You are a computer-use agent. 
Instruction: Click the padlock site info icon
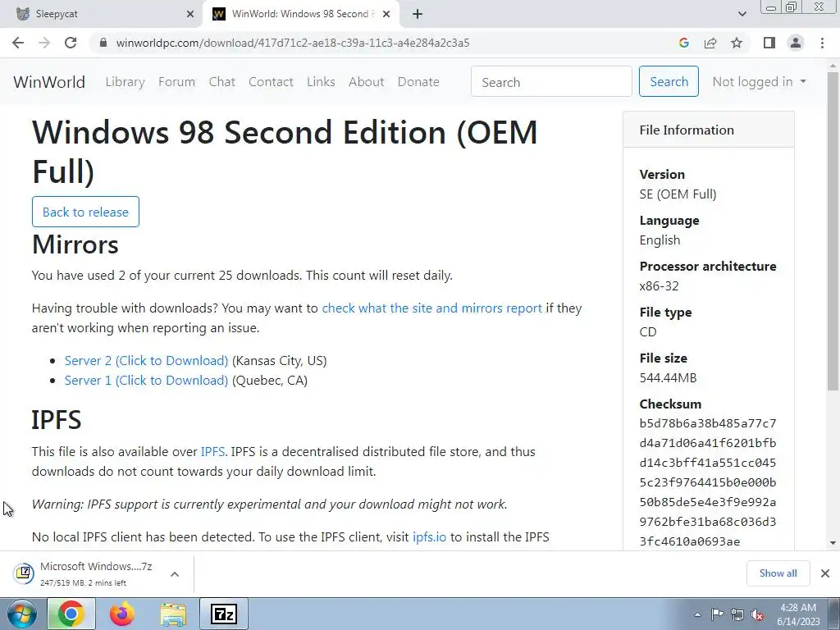103,43
